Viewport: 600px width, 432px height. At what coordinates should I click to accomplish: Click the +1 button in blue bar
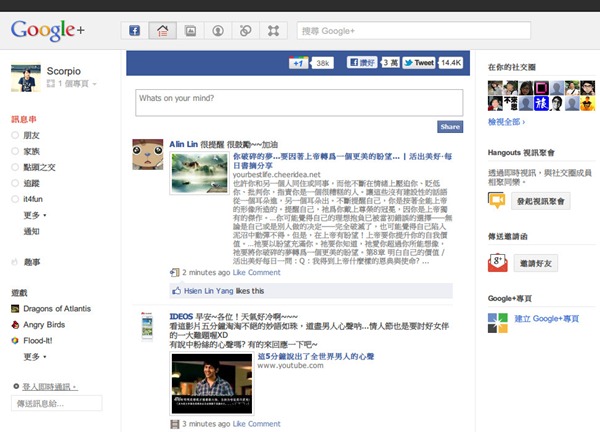[x=298, y=63]
